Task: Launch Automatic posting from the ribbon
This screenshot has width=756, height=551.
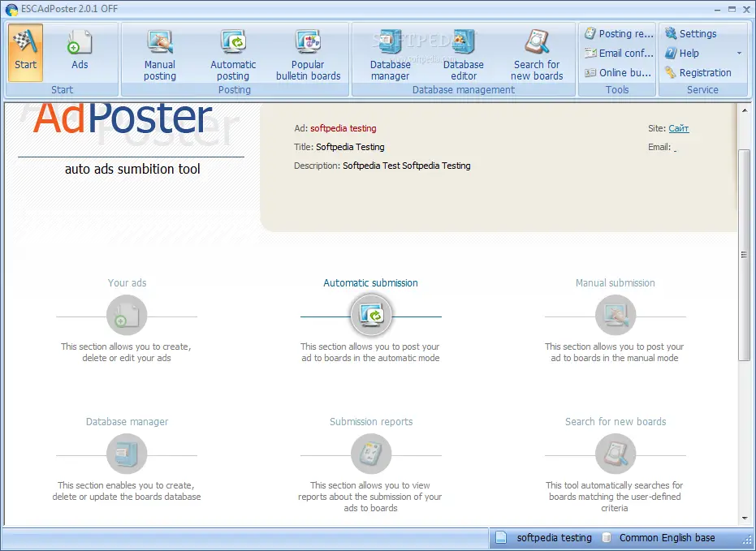Action: click(x=233, y=55)
